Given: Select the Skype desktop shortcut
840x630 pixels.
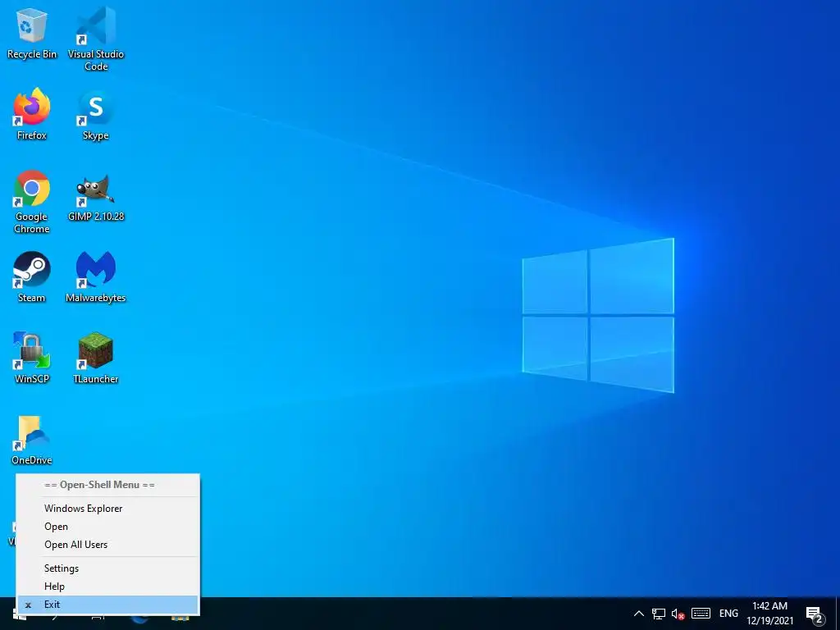Looking at the screenshot, I should [x=96, y=114].
